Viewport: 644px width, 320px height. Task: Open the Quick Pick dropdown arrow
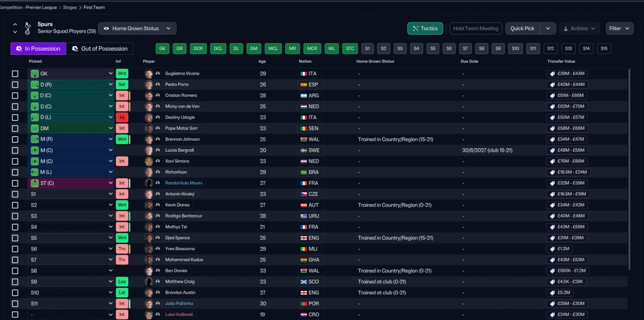548,29
